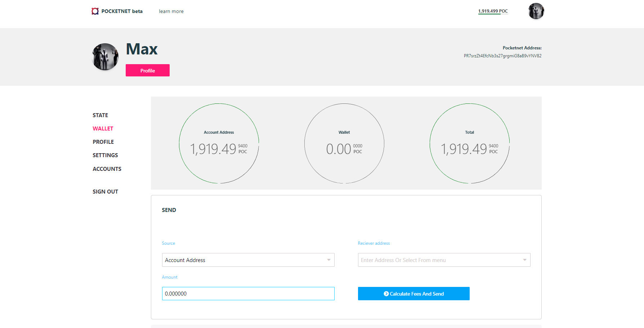Viewport: 644px width, 328px height.
Task: Open the user avatar in the header
Action: (536, 11)
